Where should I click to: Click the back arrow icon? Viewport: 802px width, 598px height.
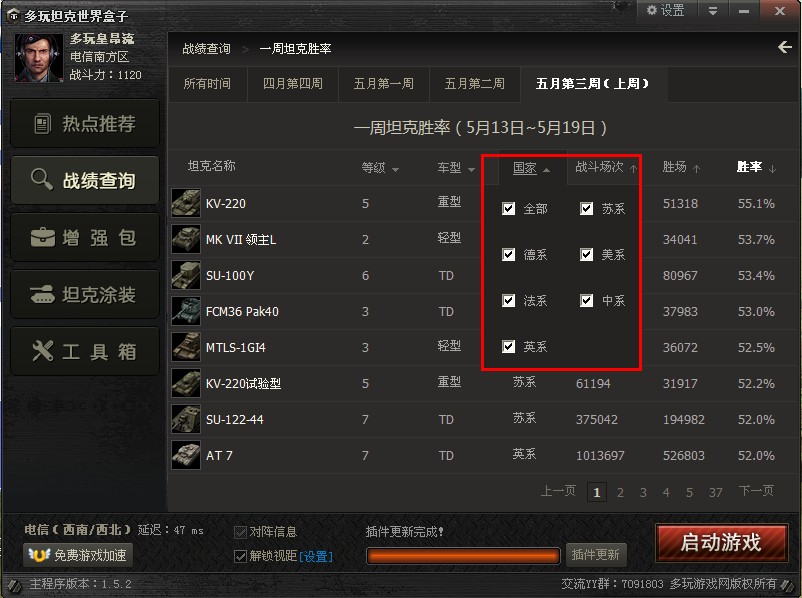(785, 48)
